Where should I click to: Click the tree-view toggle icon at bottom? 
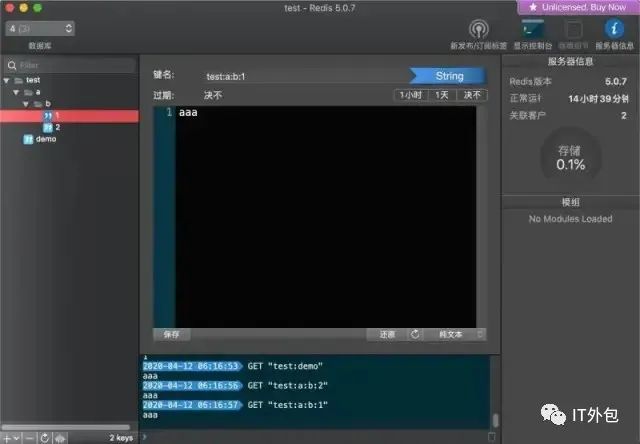60,438
